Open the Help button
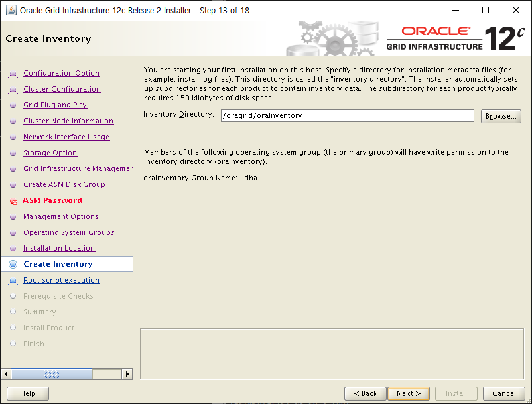 click(28, 393)
